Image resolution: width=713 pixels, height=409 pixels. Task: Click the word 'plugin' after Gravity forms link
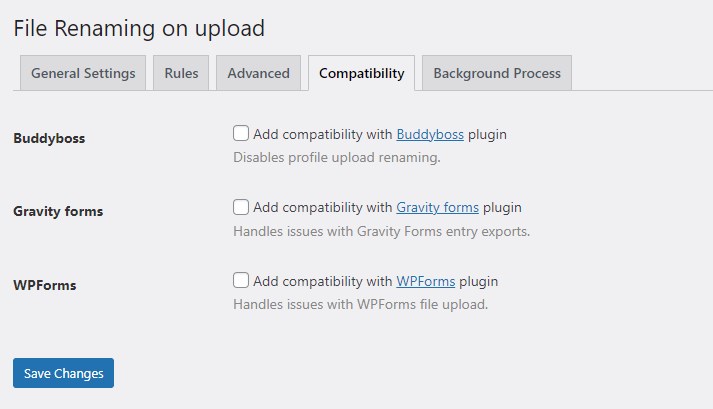click(502, 208)
